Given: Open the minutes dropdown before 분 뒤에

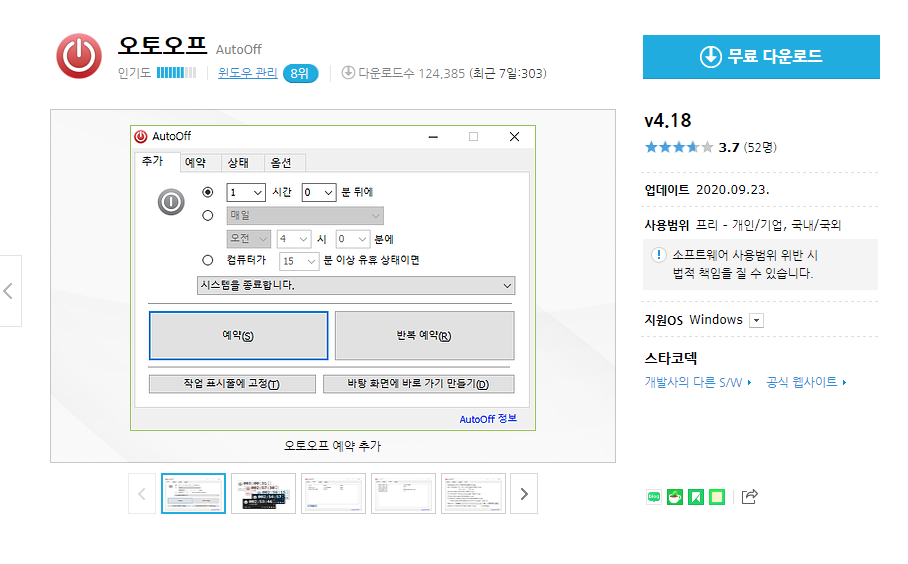Looking at the screenshot, I should point(318,192).
